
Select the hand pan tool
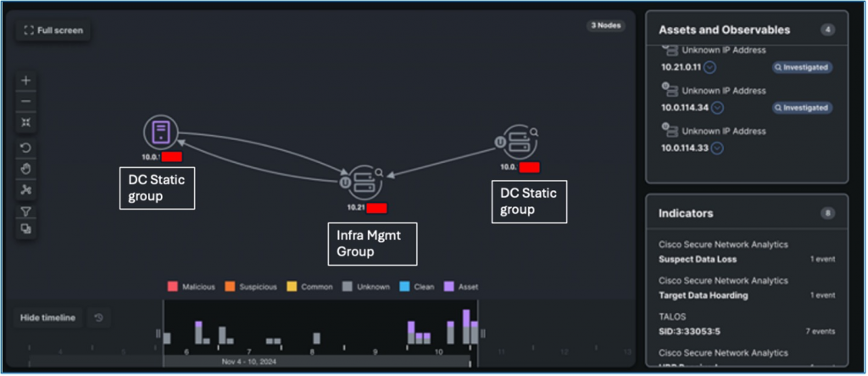(x=26, y=168)
